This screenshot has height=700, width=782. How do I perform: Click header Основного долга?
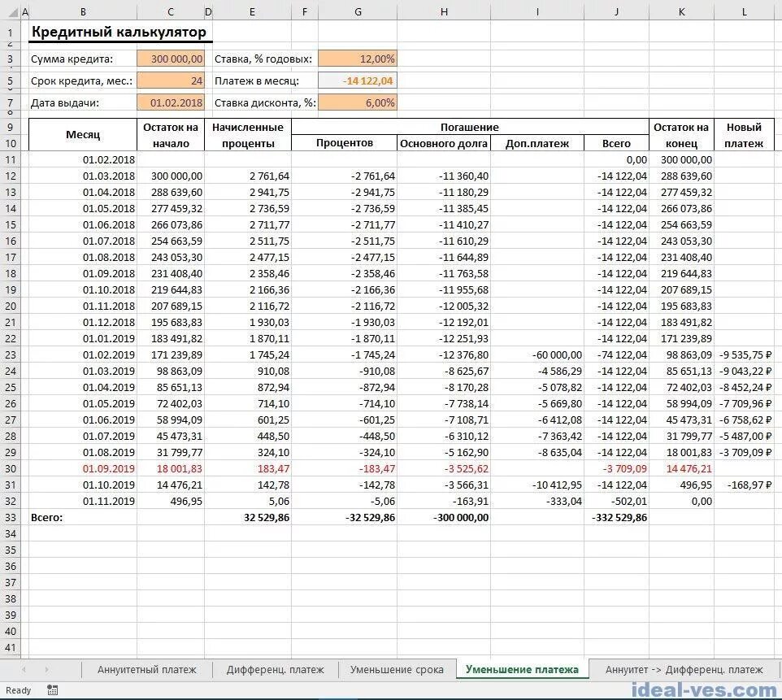[x=444, y=144]
